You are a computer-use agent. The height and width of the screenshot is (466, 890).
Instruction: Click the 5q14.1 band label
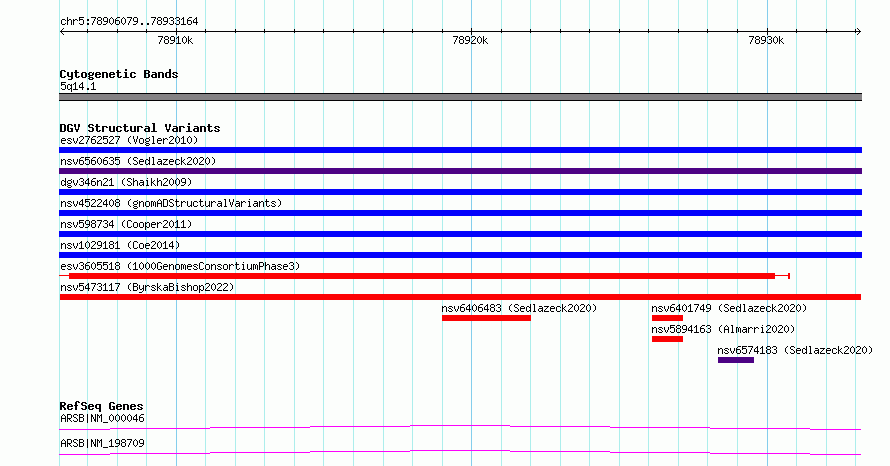tap(78, 86)
